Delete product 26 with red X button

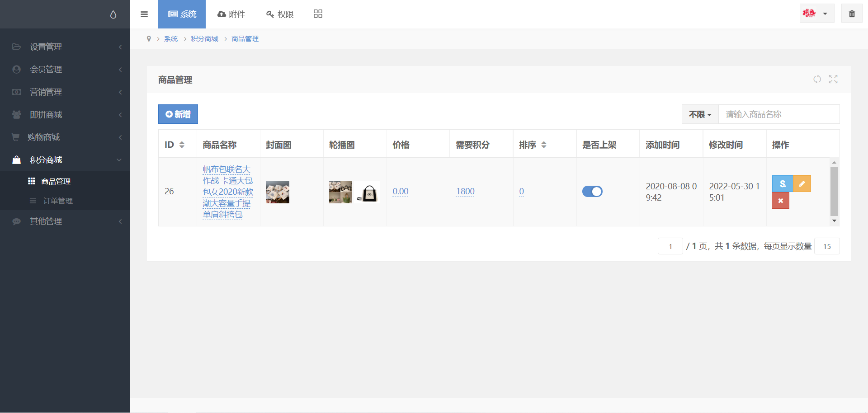780,201
